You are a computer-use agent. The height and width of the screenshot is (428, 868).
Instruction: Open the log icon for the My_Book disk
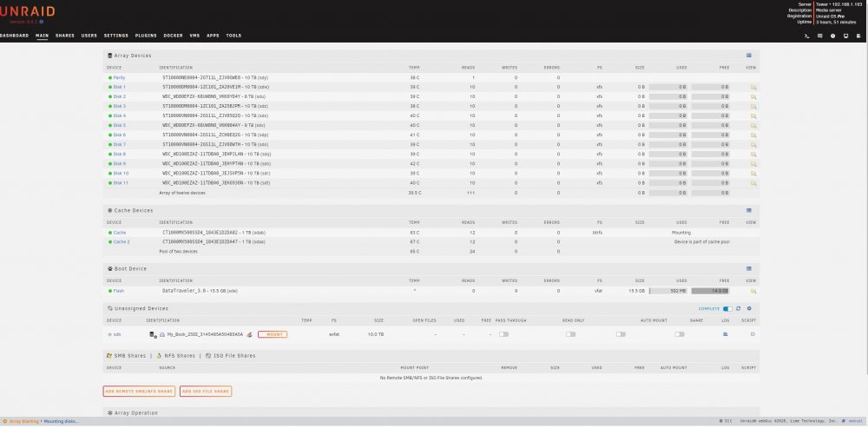point(725,334)
